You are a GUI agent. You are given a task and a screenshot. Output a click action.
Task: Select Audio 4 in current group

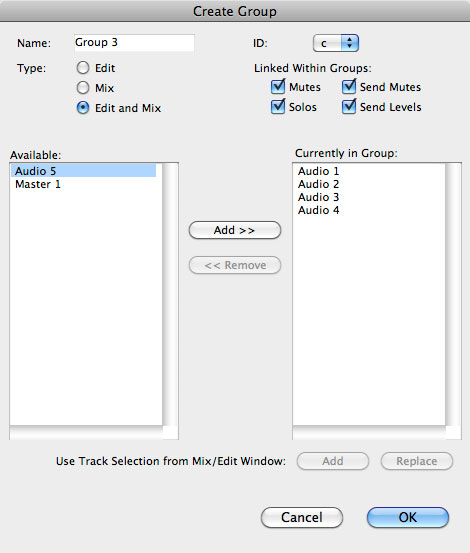369,210
